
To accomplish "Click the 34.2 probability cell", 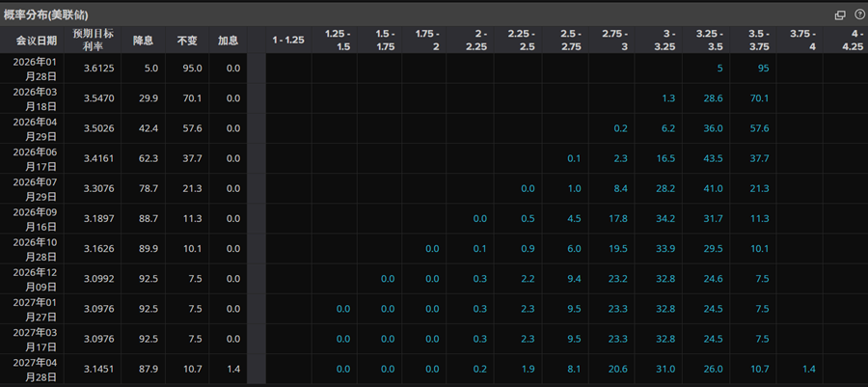I will 665,218.
